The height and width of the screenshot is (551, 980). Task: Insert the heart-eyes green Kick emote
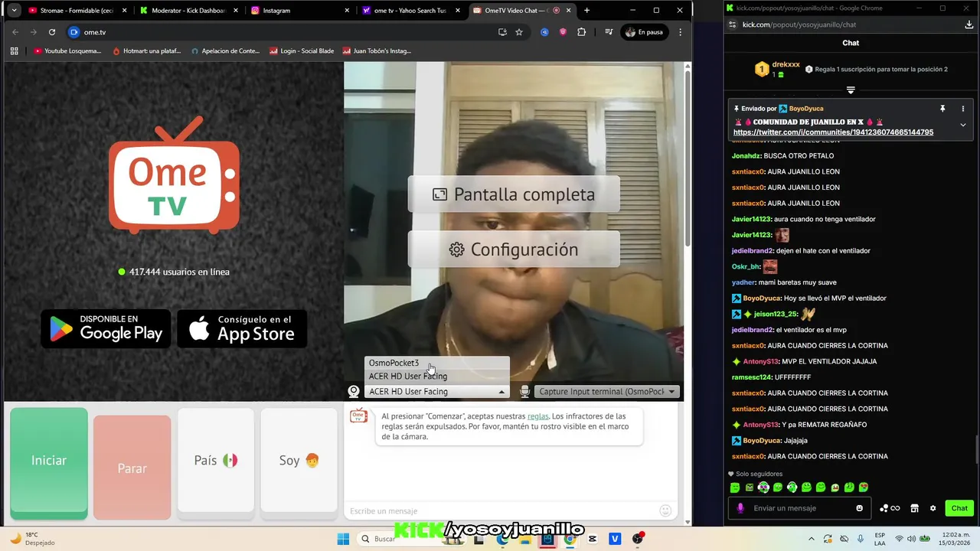tap(864, 487)
